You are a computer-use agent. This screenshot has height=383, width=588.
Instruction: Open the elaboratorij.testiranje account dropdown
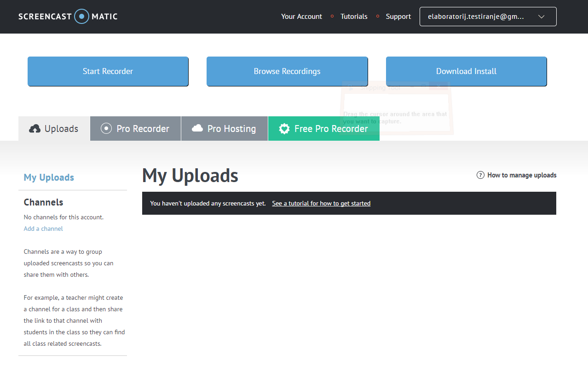[476, 17]
